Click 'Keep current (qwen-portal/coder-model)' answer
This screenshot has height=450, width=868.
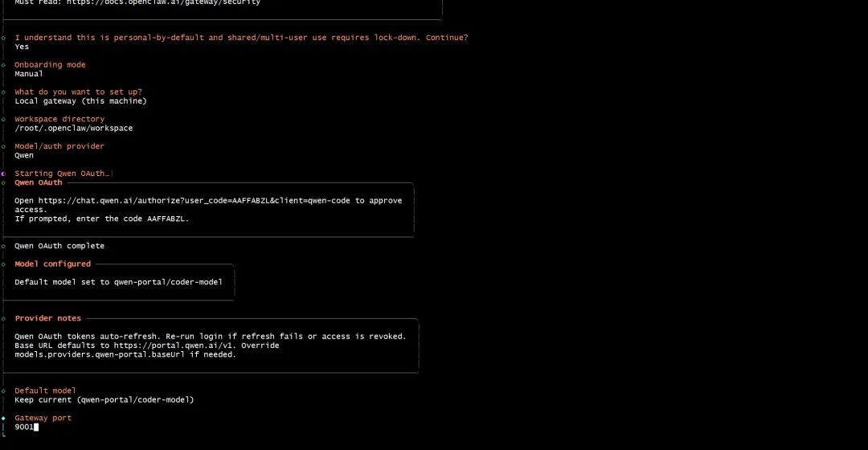(104, 399)
